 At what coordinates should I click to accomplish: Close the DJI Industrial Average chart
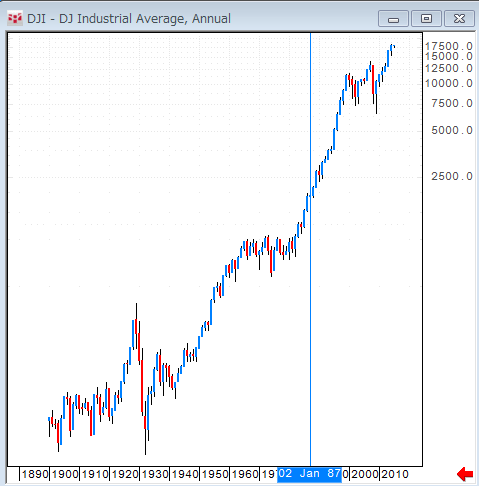point(459,18)
